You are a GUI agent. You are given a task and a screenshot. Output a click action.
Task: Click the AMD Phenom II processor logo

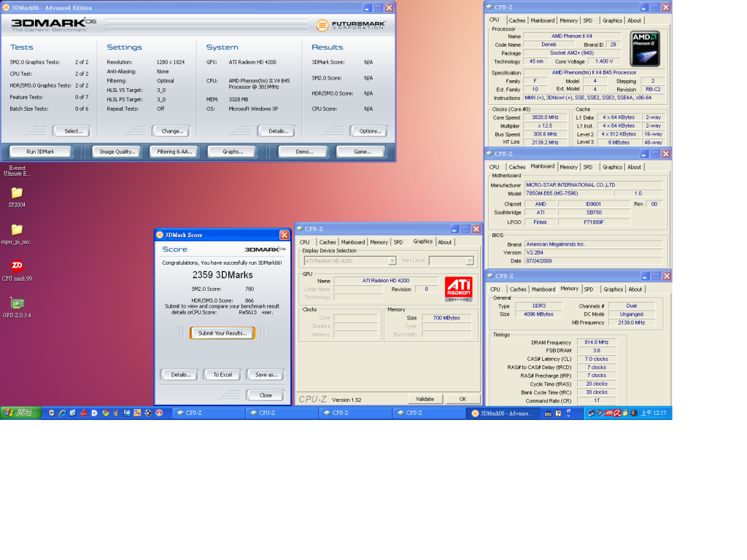[x=645, y=49]
